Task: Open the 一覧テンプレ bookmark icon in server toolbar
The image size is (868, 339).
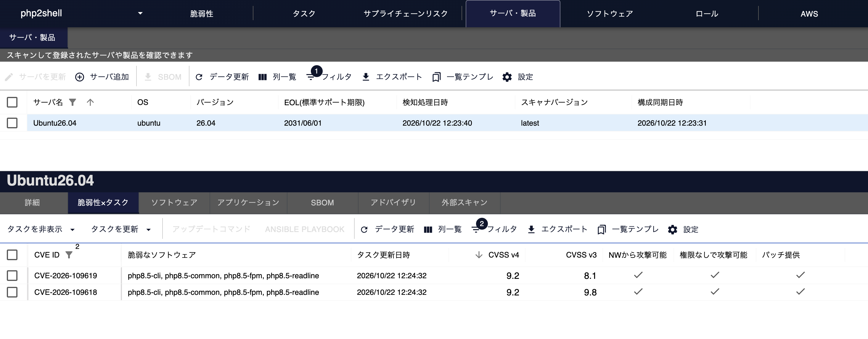Action: click(436, 77)
